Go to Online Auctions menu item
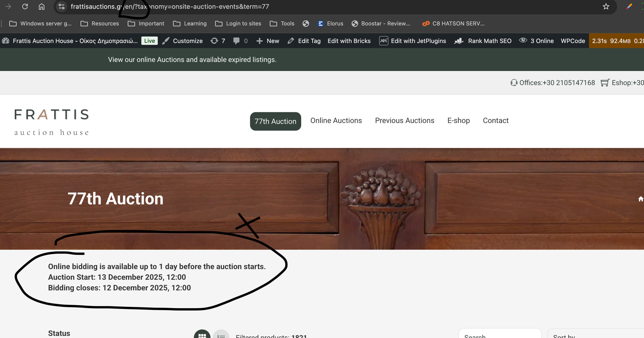The image size is (644, 338). (x=336, y=121)
